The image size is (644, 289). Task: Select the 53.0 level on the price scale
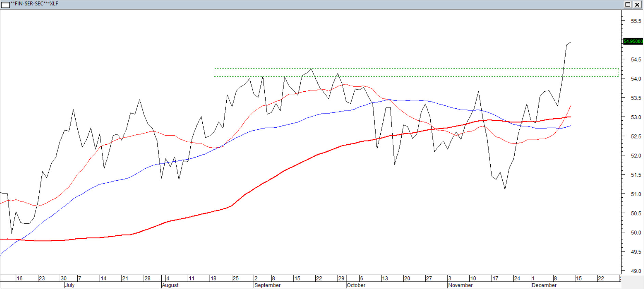coord(636,117)
